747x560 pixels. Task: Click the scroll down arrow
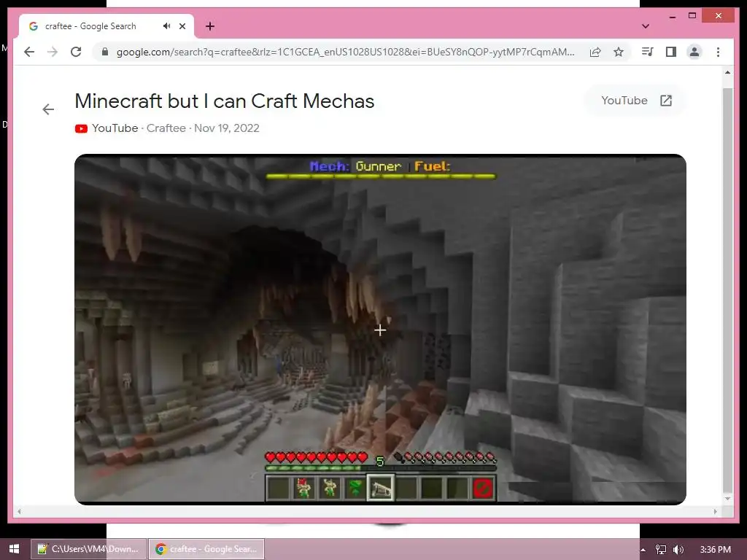pyautogui.click(x=727, y=499)
